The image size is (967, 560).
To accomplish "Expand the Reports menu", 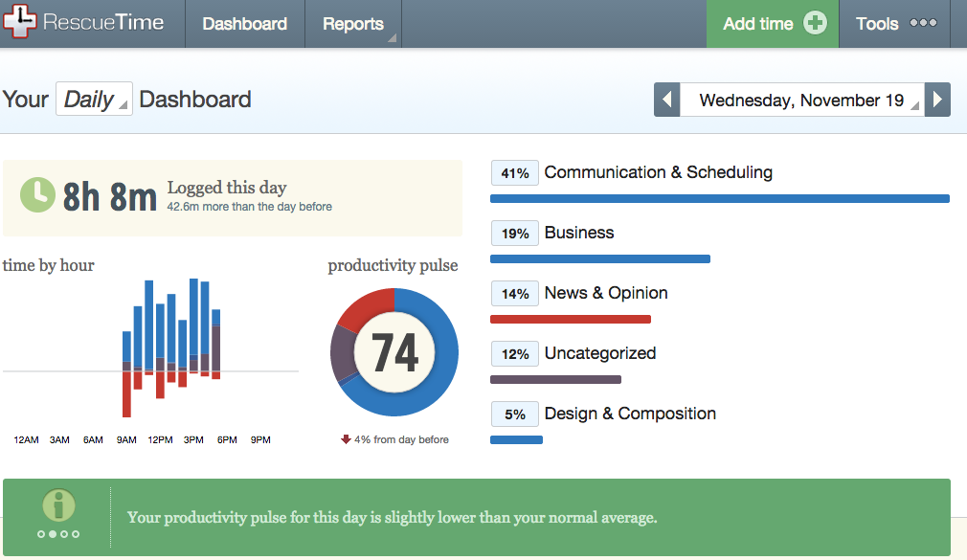I will pos(353,24).
